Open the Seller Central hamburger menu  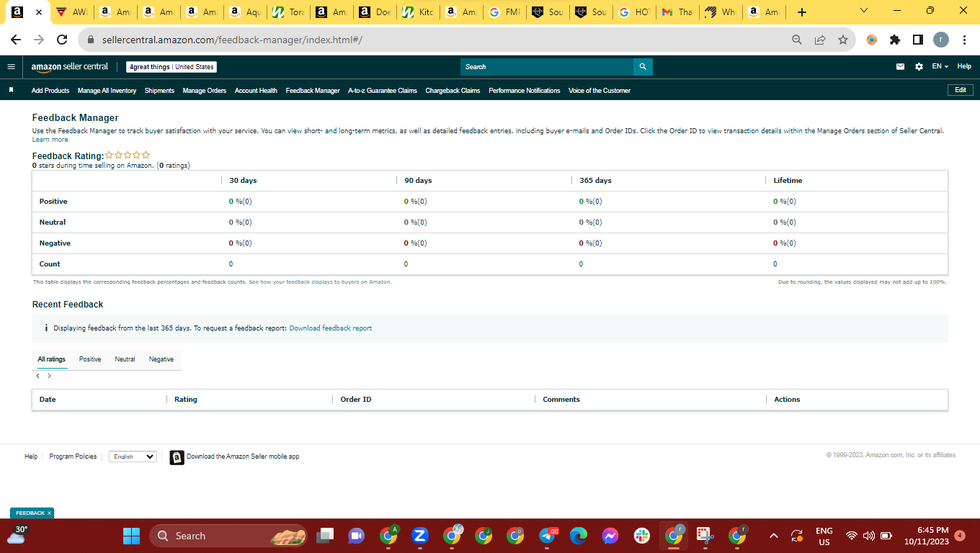coord(11,67)
